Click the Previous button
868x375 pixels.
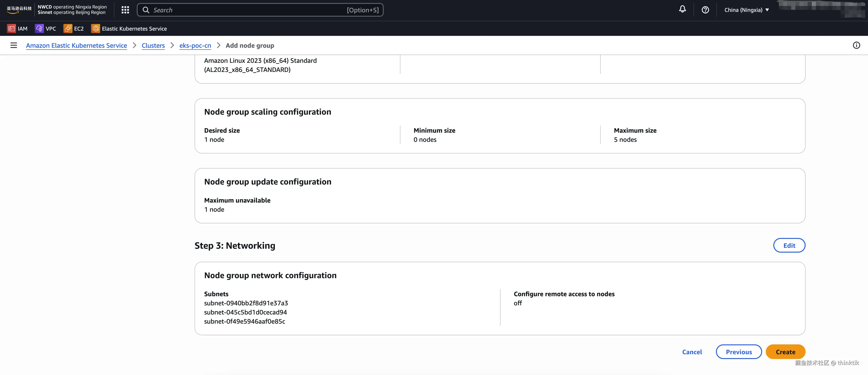click(739, 352)
